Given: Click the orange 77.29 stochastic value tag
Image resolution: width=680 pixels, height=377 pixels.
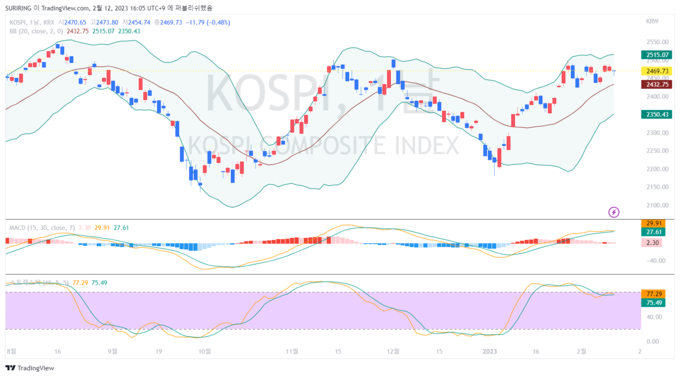Looking at the screenshot, I should pyautogui.click(x=653, y=294).
